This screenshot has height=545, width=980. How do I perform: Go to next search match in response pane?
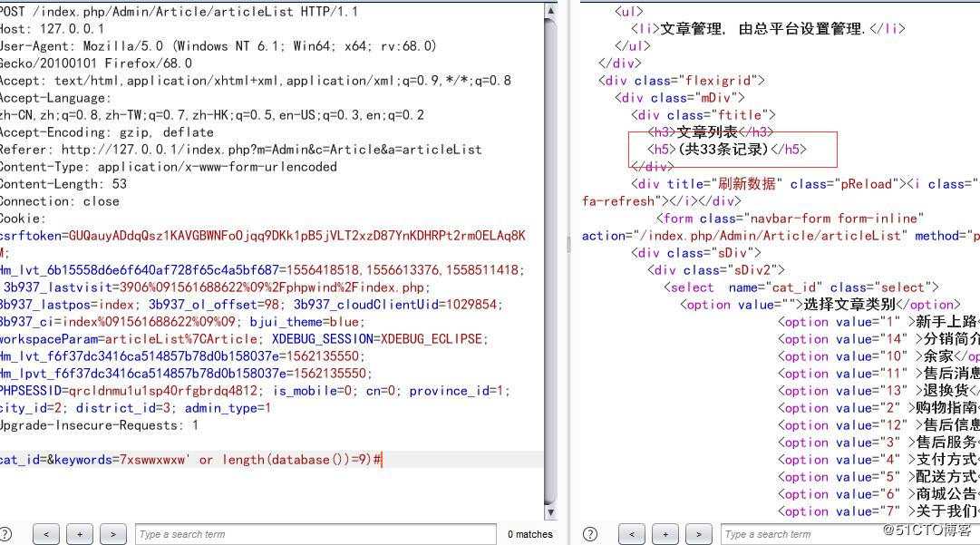pyautogui.click(x=698, y=534)
